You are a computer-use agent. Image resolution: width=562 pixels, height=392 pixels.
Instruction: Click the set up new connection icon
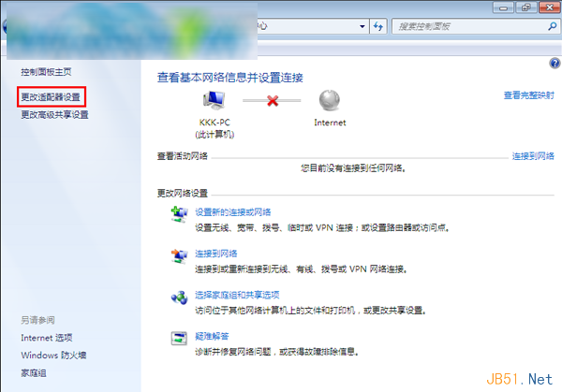tap(179, 217)
